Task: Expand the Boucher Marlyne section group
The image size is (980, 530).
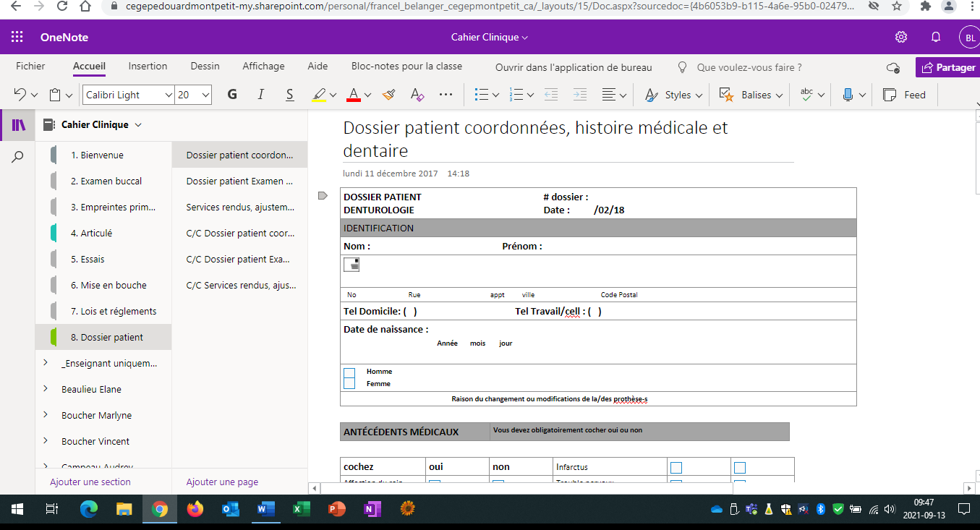Action: tap(46, 415)
